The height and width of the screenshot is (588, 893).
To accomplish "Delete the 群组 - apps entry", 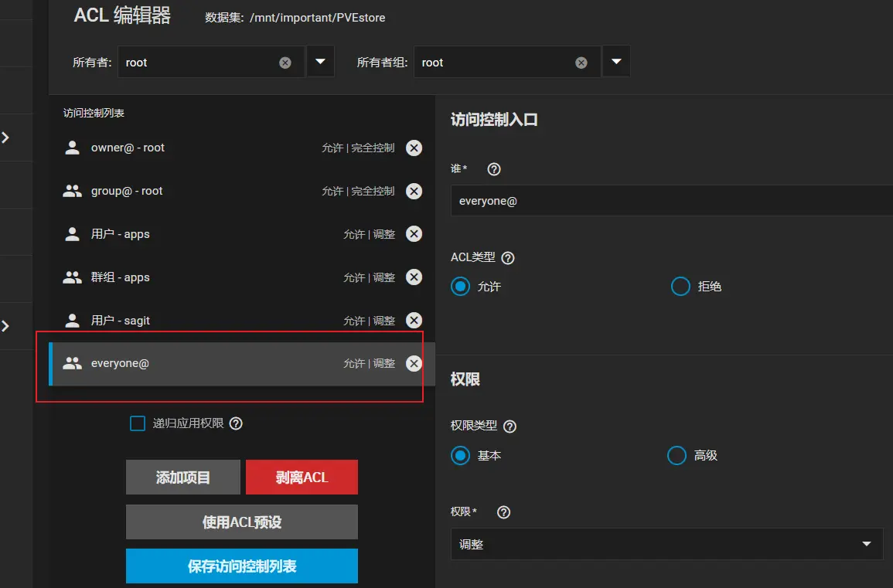I will 414,277.
